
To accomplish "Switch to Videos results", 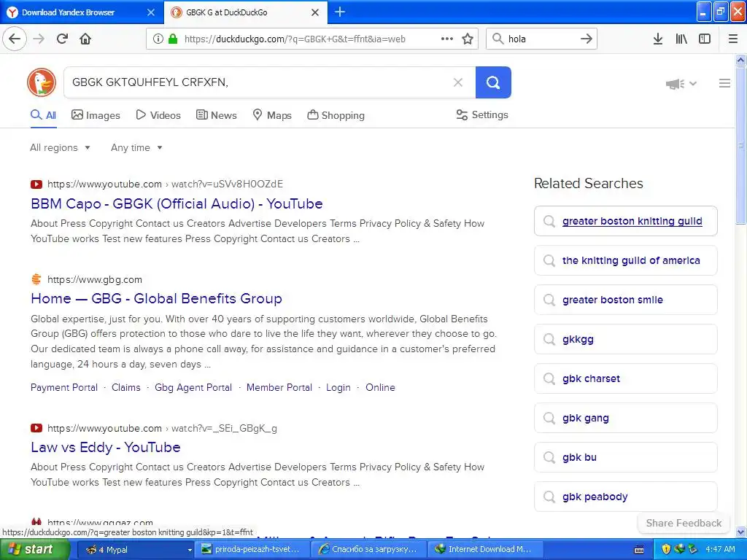I will [x=158, y=115].
